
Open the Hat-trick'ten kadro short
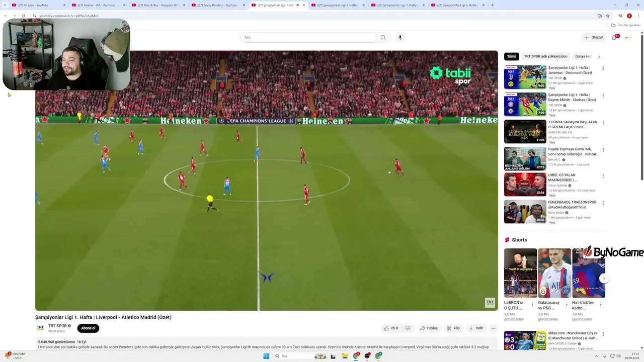point(588,273)
